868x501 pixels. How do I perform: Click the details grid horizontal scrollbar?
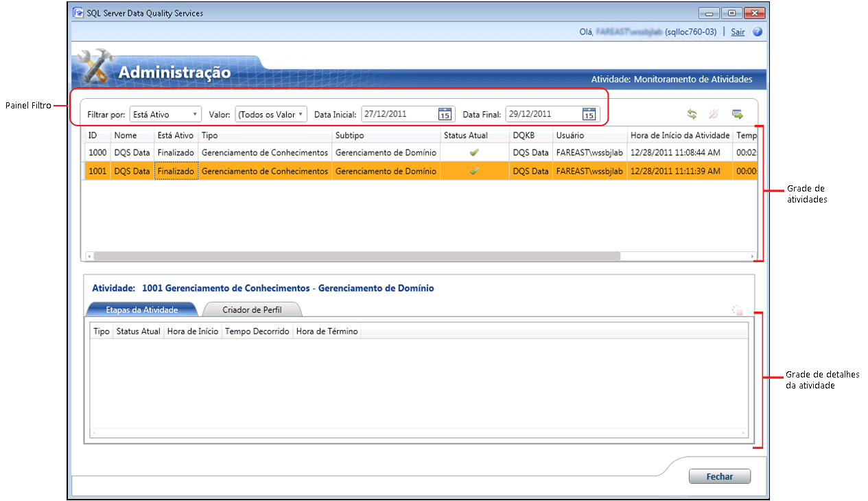(419, 433)
